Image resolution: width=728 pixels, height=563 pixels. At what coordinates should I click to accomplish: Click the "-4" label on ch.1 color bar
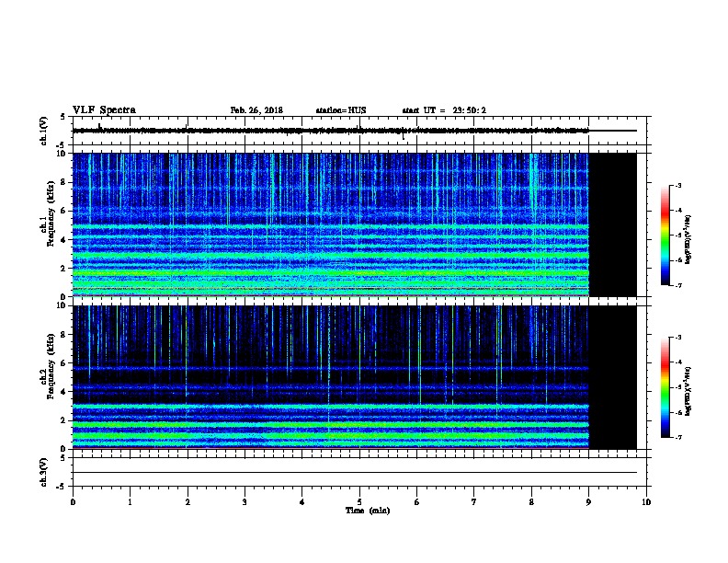coord(678,211)
